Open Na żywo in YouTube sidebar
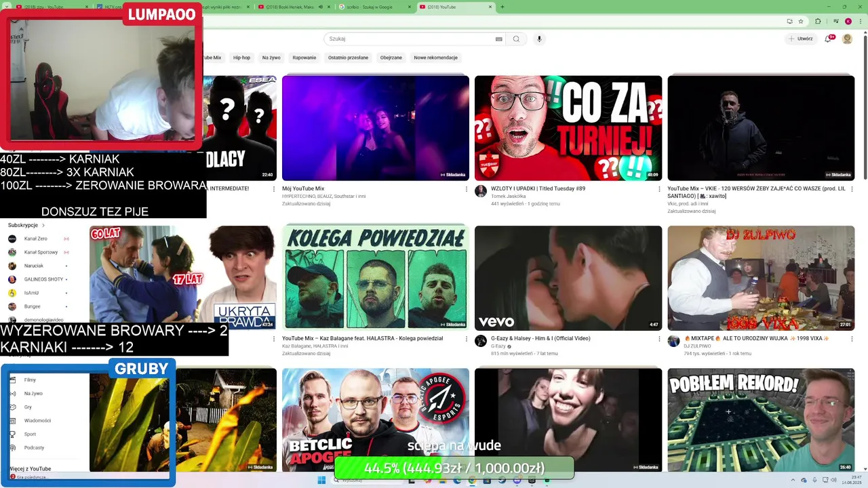 pyautogui.click(x=33, y=393)
